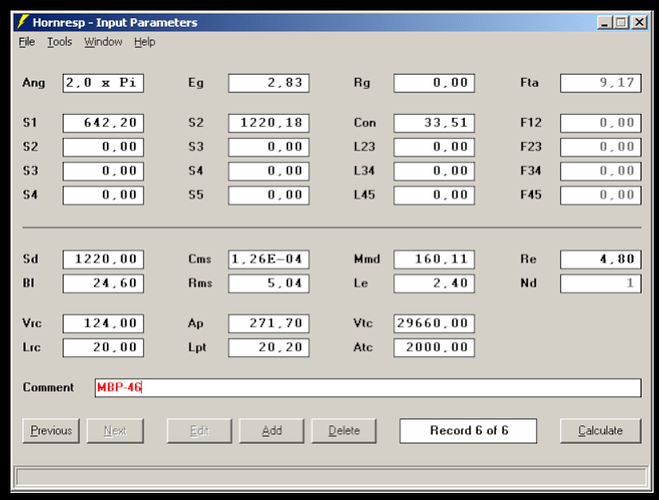The width and height of the screenshot is (659, 500).
Task: Open the Tools menu
Action: point(59,42)
